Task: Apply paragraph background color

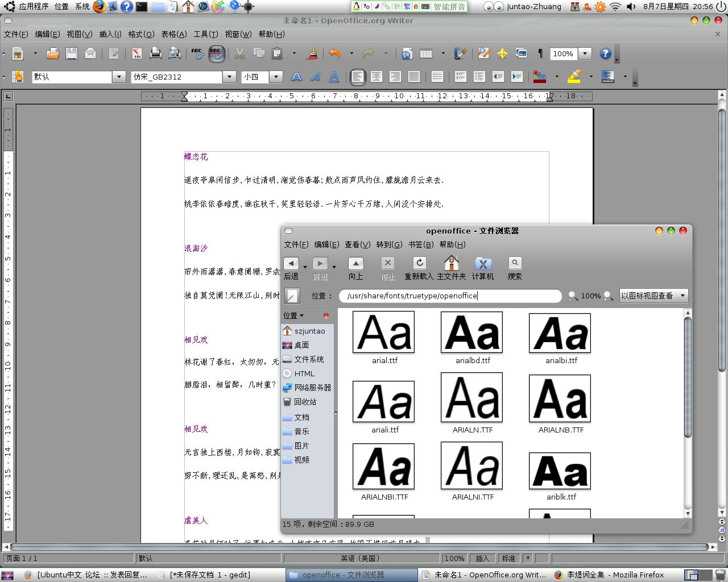Action: pyautogui.click(x=608, y=77)
